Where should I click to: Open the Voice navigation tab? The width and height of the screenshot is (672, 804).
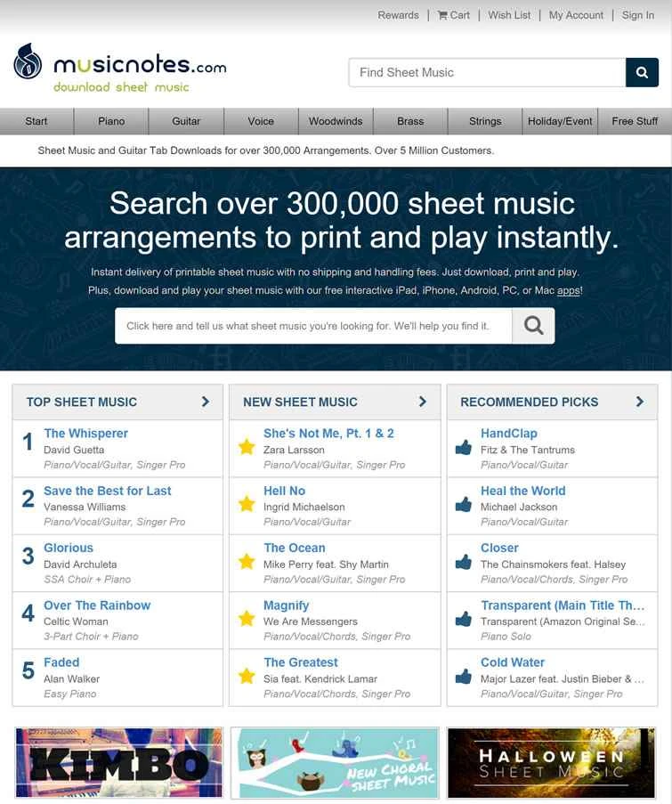coord(261,121)
